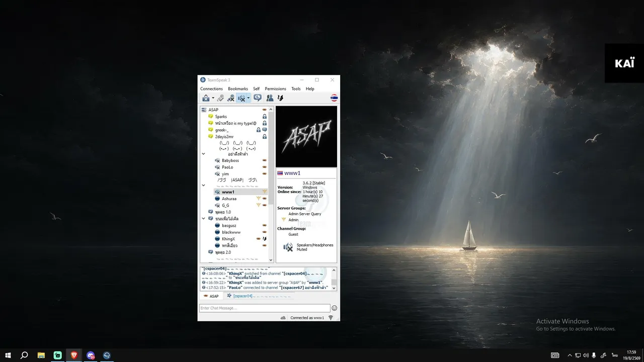This screenshot has width=644, height=362.
Task: Select user Ashuraa in the channel tree
Action: [229, 199]
